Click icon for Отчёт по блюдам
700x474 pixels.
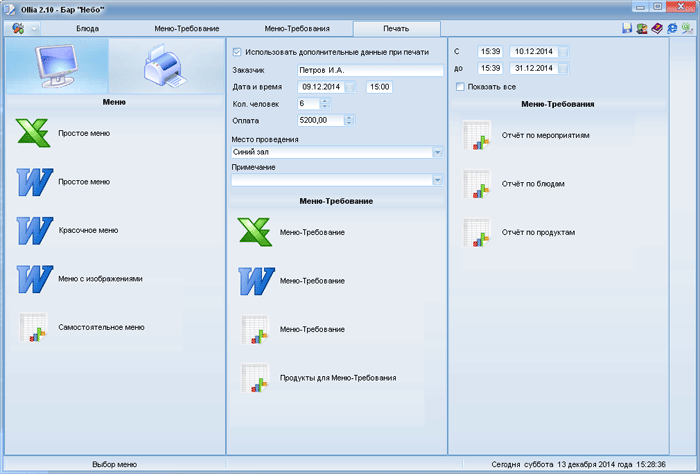coord(476,184)
